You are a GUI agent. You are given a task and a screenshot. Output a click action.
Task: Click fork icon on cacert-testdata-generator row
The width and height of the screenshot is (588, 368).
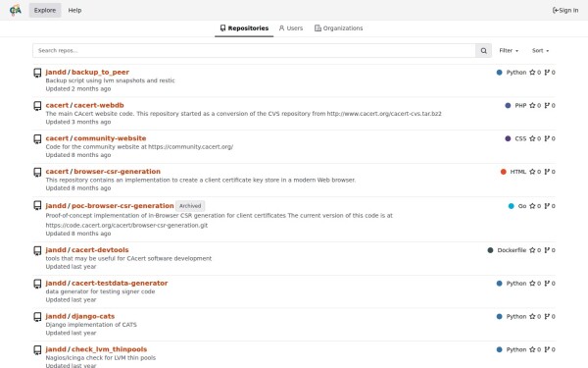pyautogui.click(x=547, y=284)
